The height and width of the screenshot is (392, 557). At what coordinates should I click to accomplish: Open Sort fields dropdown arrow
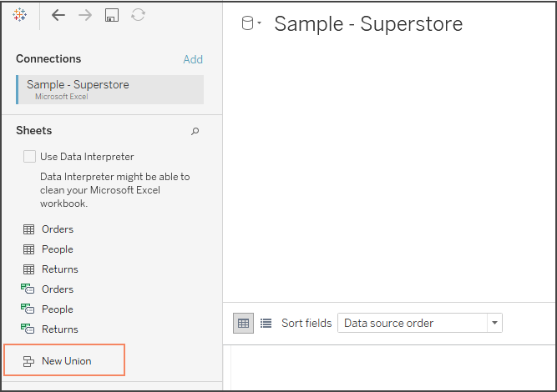click(x=494, y=323)
